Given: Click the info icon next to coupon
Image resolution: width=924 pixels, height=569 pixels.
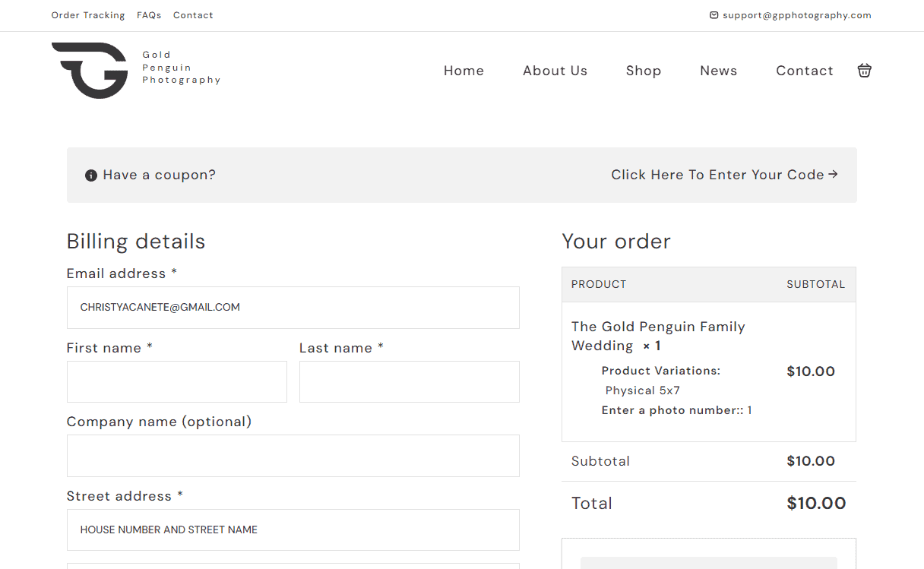Looking at the screenshot, I should click(91, 175).
